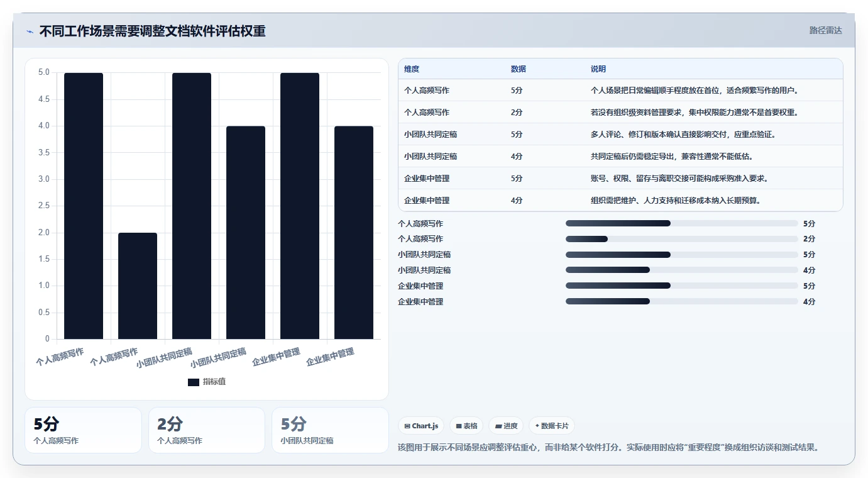Click the 小团队共同定稿 chart bar reaching 4.0

tap(246, 233)
